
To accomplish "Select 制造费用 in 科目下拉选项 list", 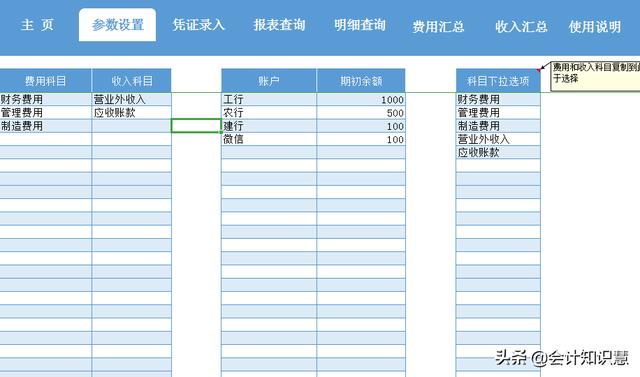I will coord(498,126).
